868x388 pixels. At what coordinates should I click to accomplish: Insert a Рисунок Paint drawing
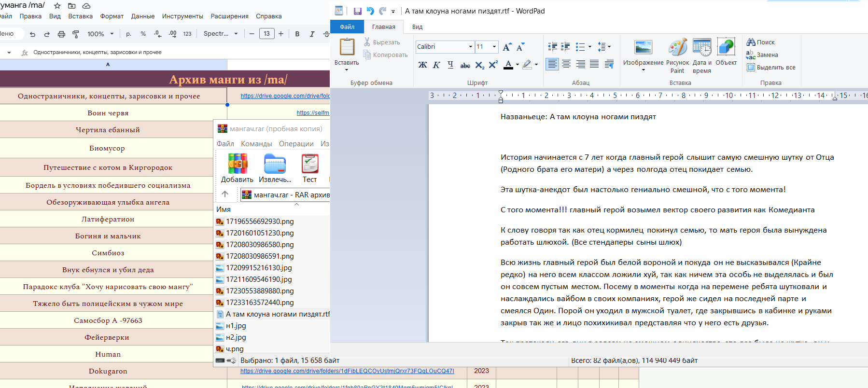point(677,47)
